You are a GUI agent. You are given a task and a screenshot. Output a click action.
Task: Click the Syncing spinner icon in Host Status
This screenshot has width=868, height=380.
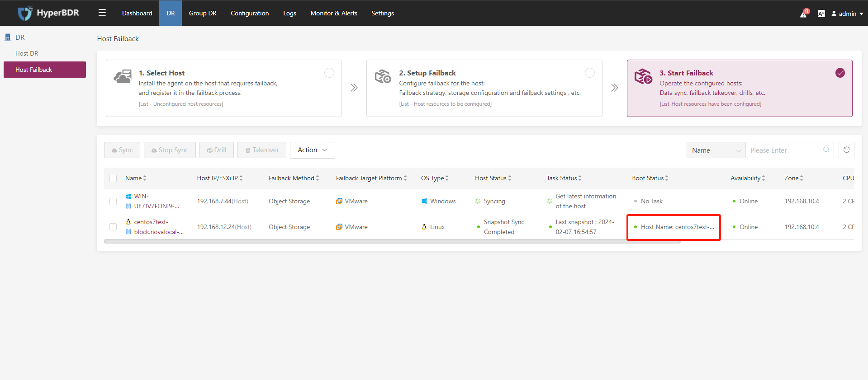(478, 201)
